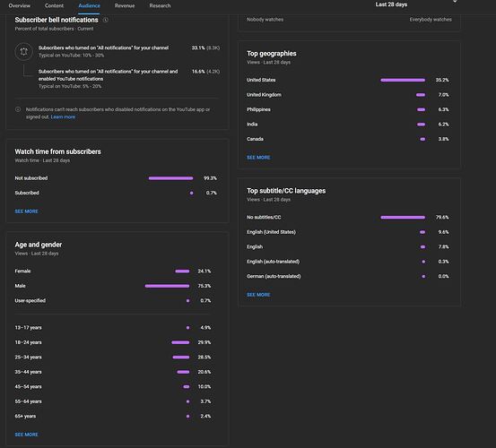The image size is (496, 448).
Task: Click the 16.6% YouTube notifications enabled value
Action: coord(198,72)
